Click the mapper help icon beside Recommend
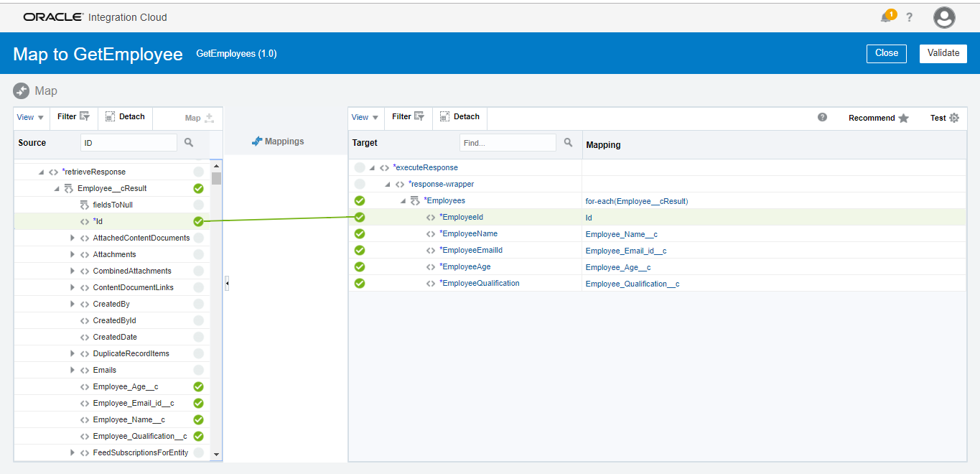This screenshot has height=474, width=980. point(823,117)
